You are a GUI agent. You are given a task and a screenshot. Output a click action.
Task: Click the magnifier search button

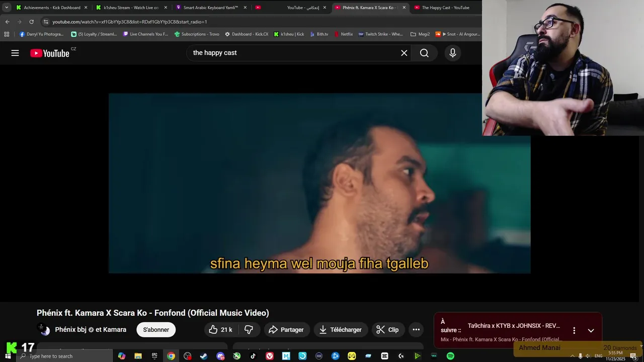[x=424, y=53]
